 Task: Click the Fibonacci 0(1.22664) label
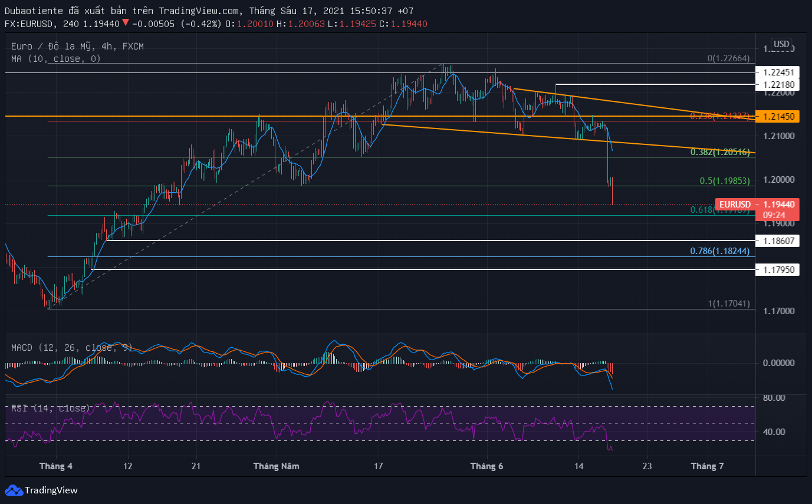[729, 58]
